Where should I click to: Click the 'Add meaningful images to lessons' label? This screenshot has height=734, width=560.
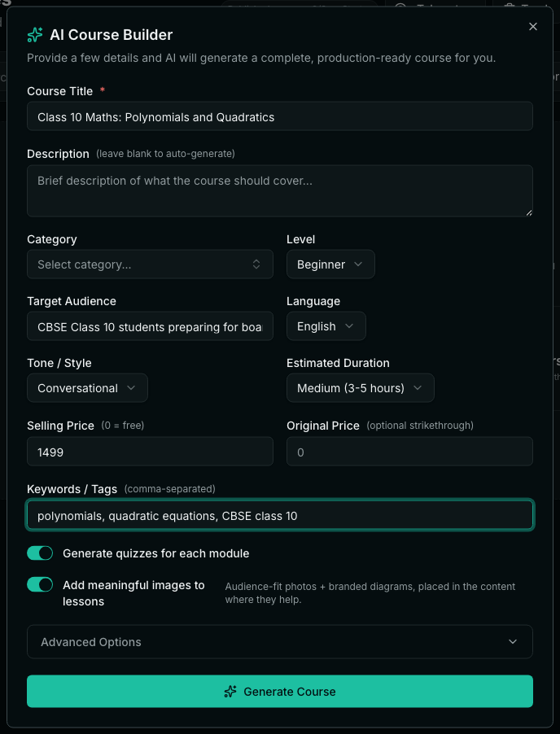pos(134,593)
